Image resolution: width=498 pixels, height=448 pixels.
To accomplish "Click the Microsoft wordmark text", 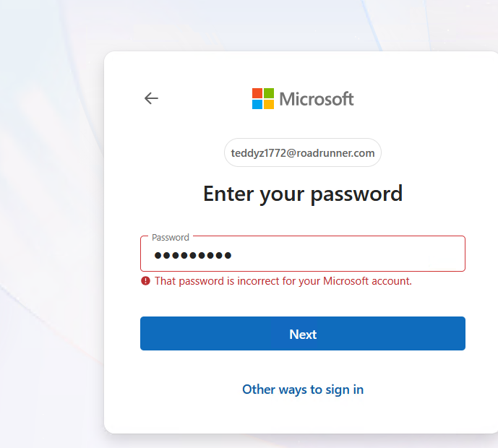I will click(x=317, y=99).
